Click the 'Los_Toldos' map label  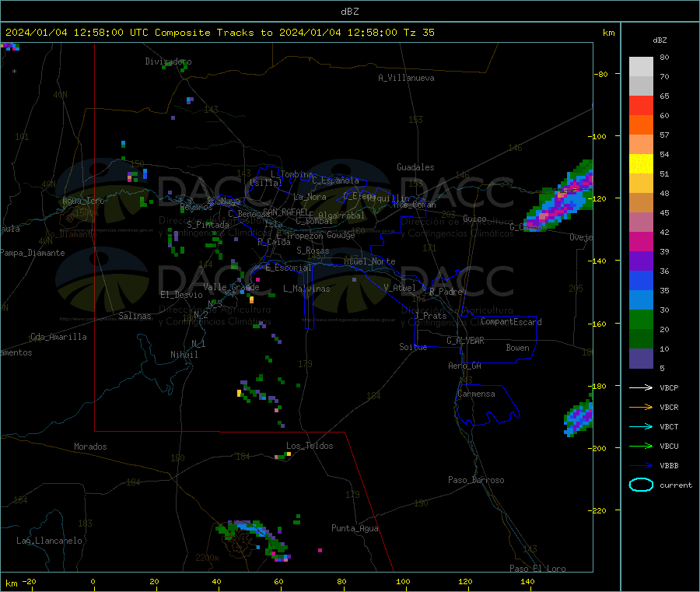point(310,446)
